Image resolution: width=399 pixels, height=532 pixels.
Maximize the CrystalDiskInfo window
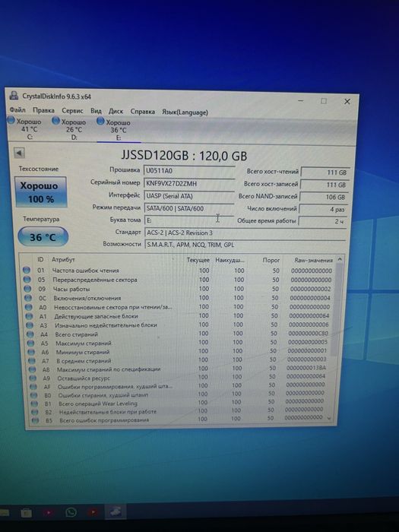324,101
